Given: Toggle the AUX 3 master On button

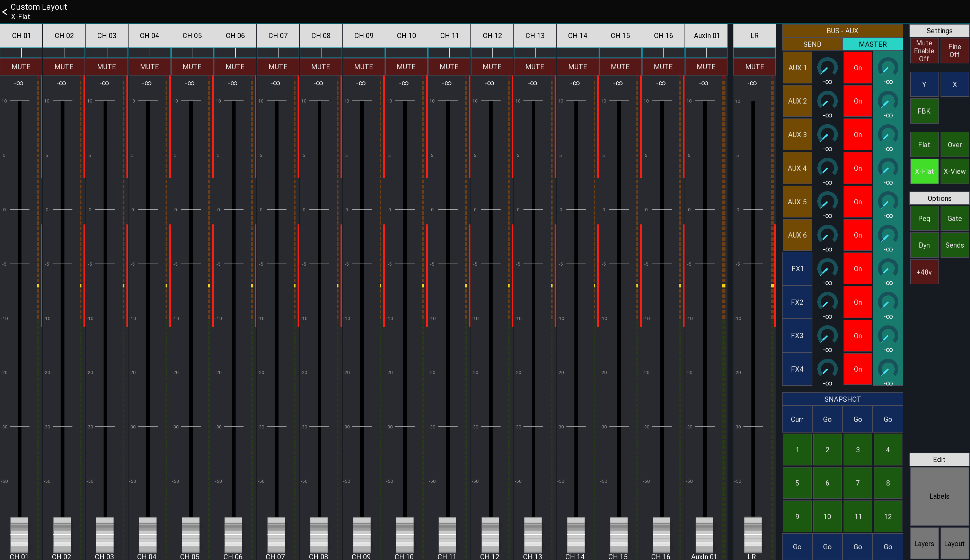Looking at the screenshot, I should (x=857, y=134).
